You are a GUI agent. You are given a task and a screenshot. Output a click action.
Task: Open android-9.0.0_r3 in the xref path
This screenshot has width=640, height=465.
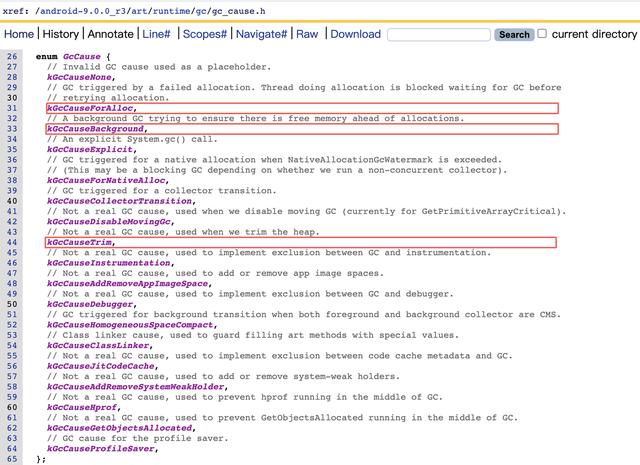[83, 11]
